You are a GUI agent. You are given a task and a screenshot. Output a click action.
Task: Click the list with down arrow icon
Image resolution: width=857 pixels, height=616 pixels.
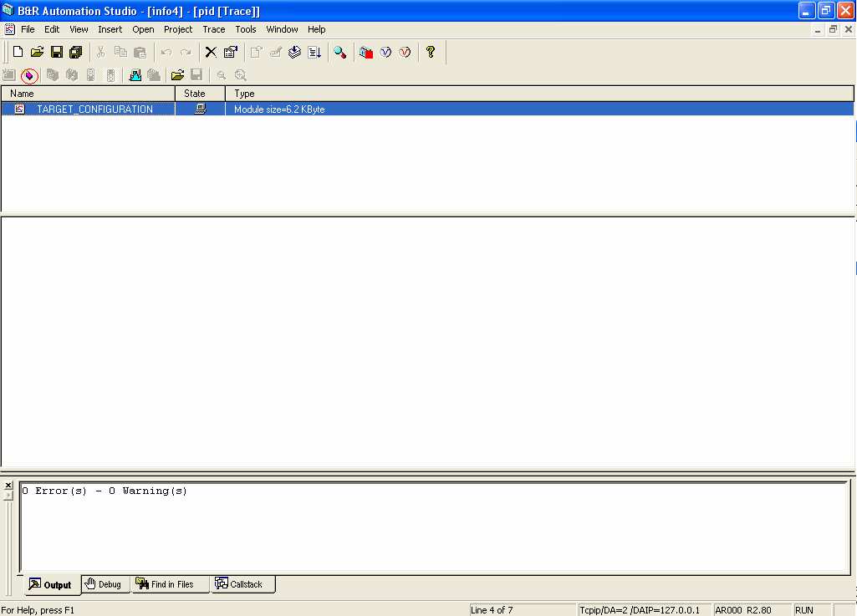coord(314,52)
